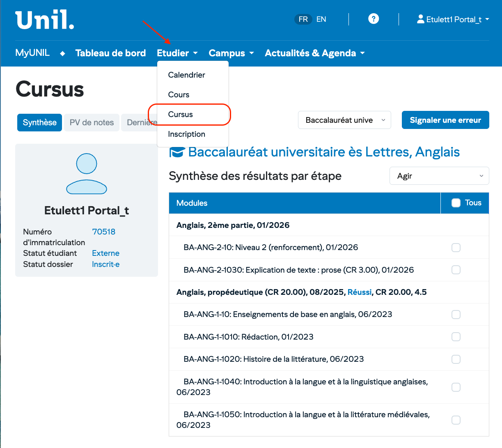Viewport: 502px width, 448px height.
Task: Expand the Baccalauréat unive program selector
Action: click(344, 120)
